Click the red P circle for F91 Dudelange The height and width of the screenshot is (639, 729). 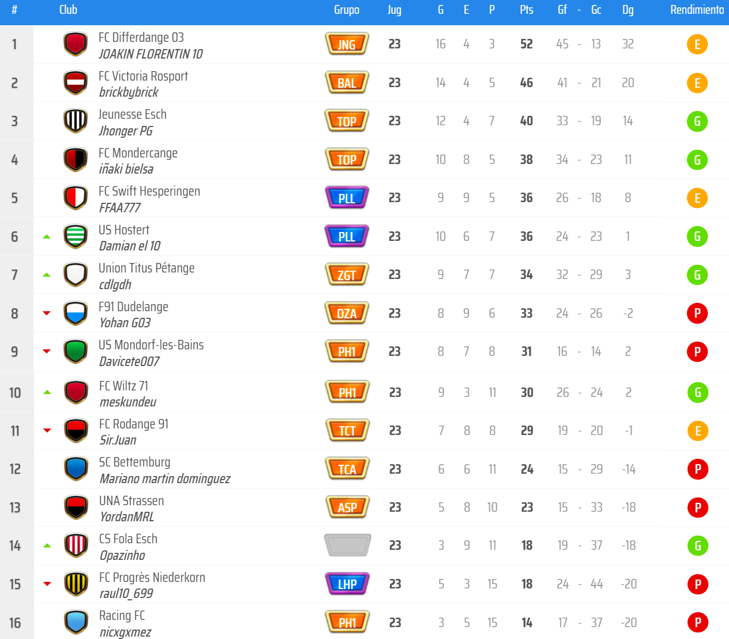coord(697,313)
